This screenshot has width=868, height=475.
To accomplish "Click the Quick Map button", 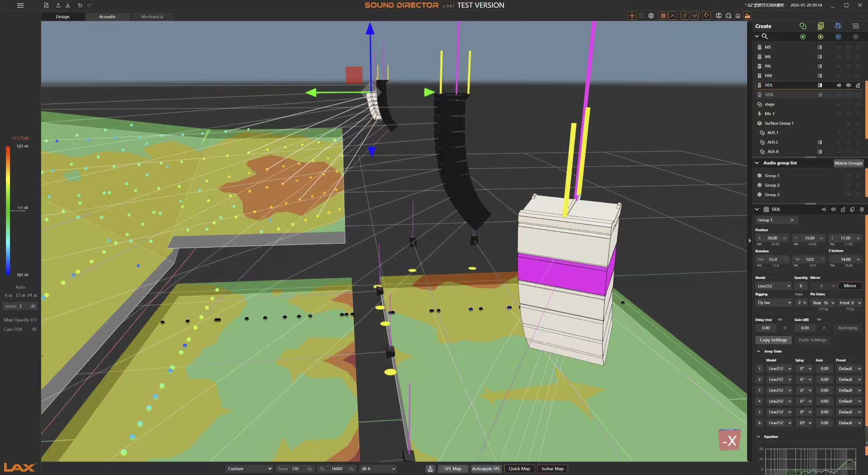I will pyautogui.click(x=519, y=469).
